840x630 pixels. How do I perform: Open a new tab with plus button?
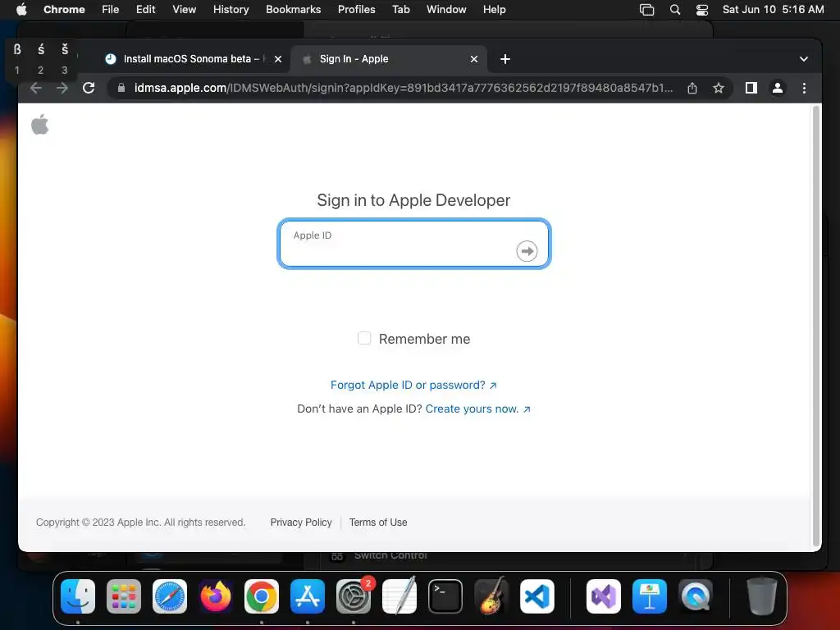pyautogui.click(x=504, y=59)
